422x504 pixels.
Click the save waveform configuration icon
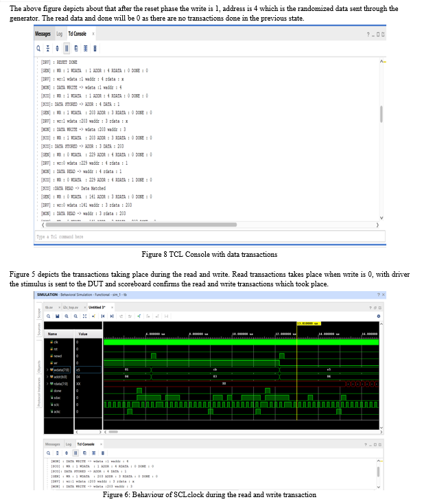57,317
